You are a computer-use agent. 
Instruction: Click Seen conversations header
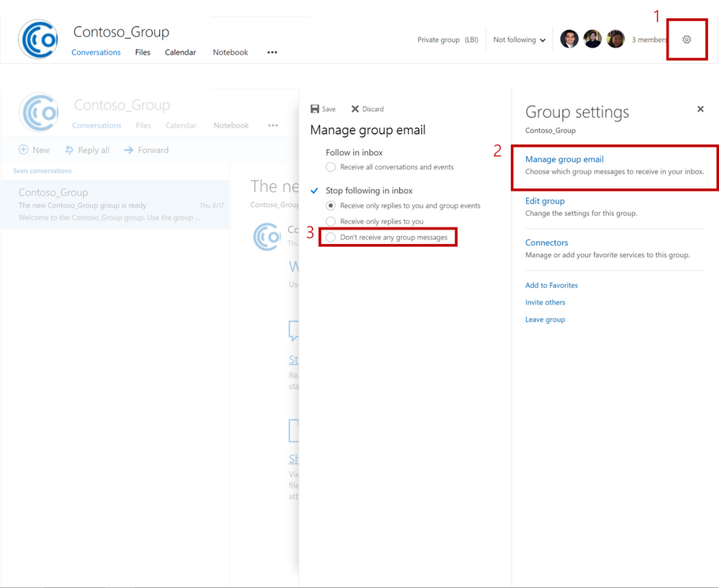pyautogui.click(x=42, y=171)
